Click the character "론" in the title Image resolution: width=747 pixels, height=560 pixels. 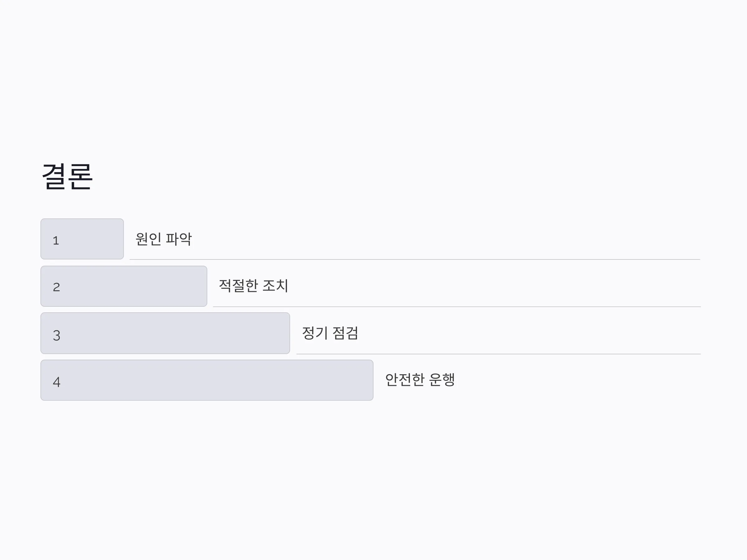point(80,176)
